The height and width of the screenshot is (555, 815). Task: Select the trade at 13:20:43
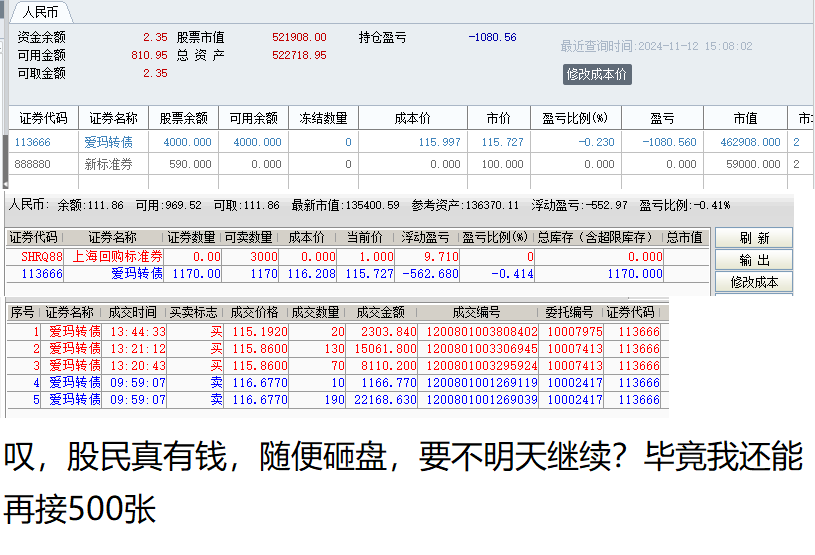[x=138, y=366]
